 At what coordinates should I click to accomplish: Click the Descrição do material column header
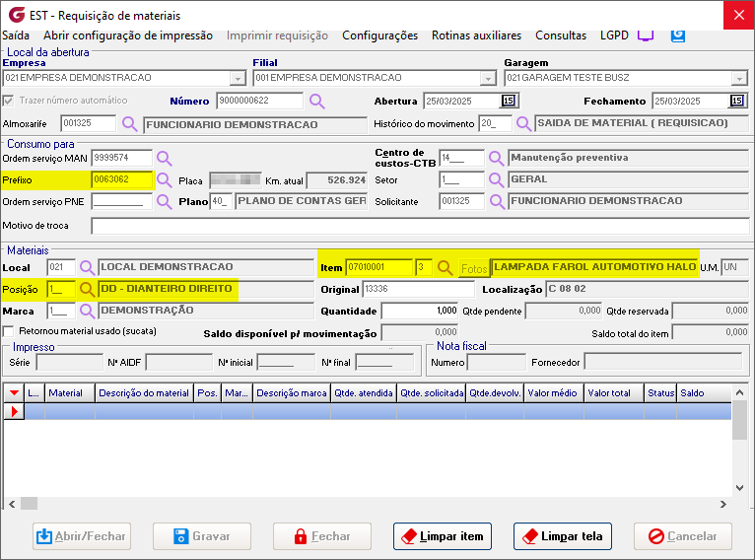pyautogui.click(x=144, y=393)
